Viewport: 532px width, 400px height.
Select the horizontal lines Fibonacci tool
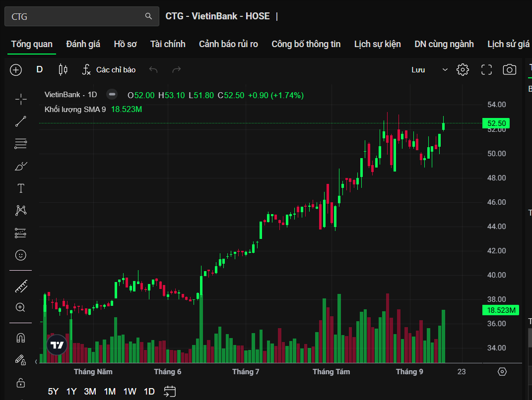[x=21, y=143]
